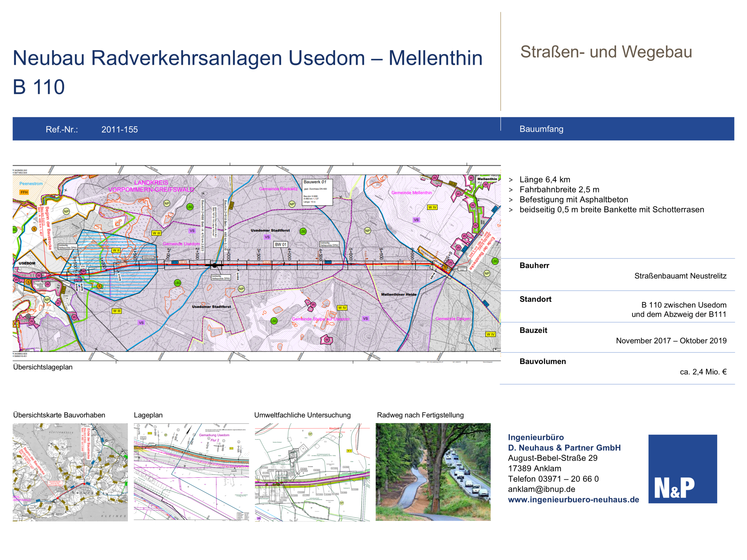
Task: Click the orange FFH marker on map
Action: 24,192
